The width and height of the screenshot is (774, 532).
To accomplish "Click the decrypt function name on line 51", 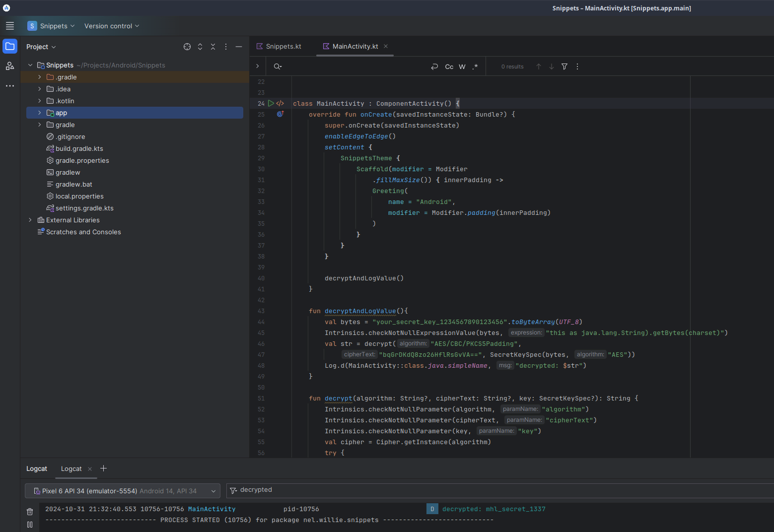I will 339,399.
